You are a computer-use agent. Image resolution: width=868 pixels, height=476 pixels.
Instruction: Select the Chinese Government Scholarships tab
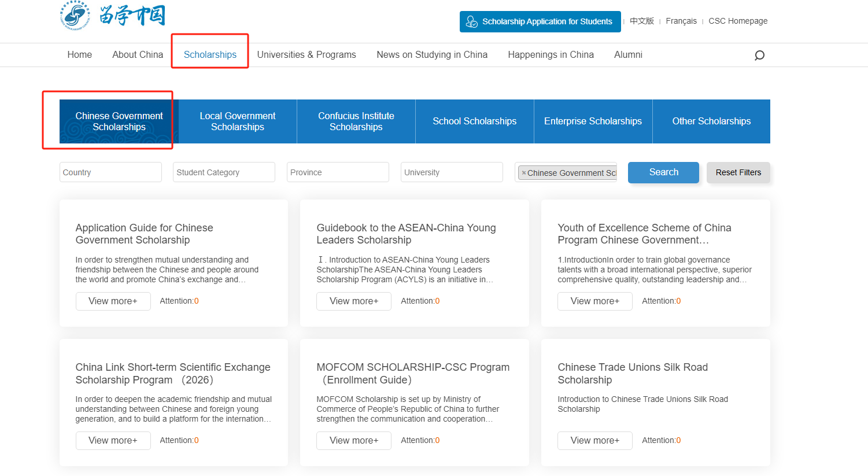[119, 121]
